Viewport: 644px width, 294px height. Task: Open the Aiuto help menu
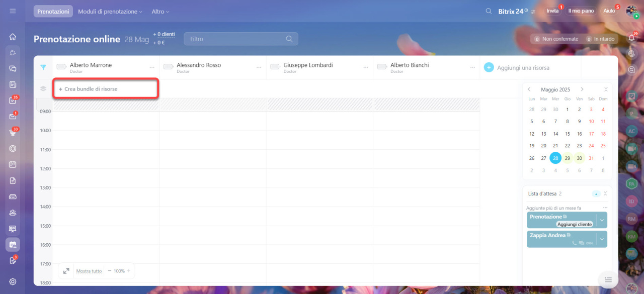[609, 11]
